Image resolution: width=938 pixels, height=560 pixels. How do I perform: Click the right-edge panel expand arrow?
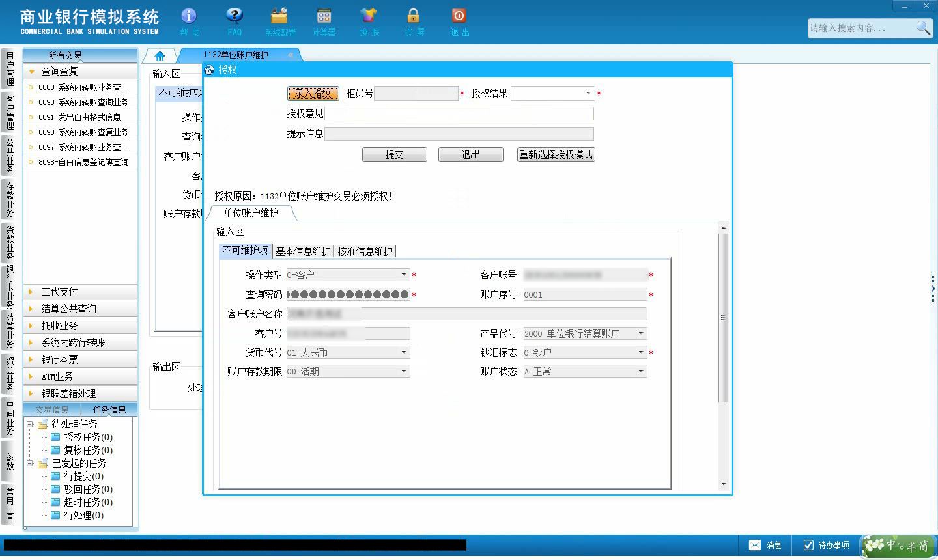click(x=933, y=288)
